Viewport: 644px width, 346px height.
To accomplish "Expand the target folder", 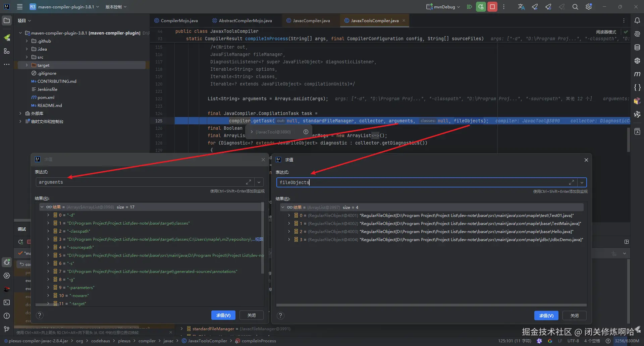I will [x=27, y=65].
